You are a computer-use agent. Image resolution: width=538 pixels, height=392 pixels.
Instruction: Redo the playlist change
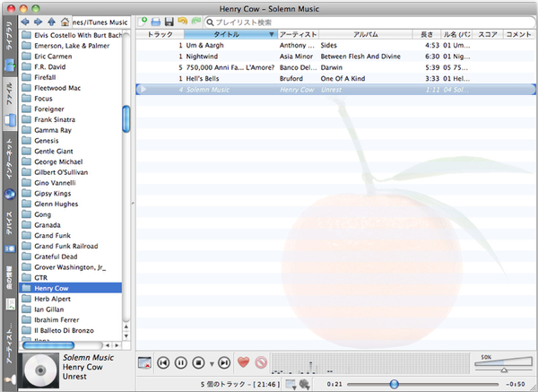click(x=195, y=22)
